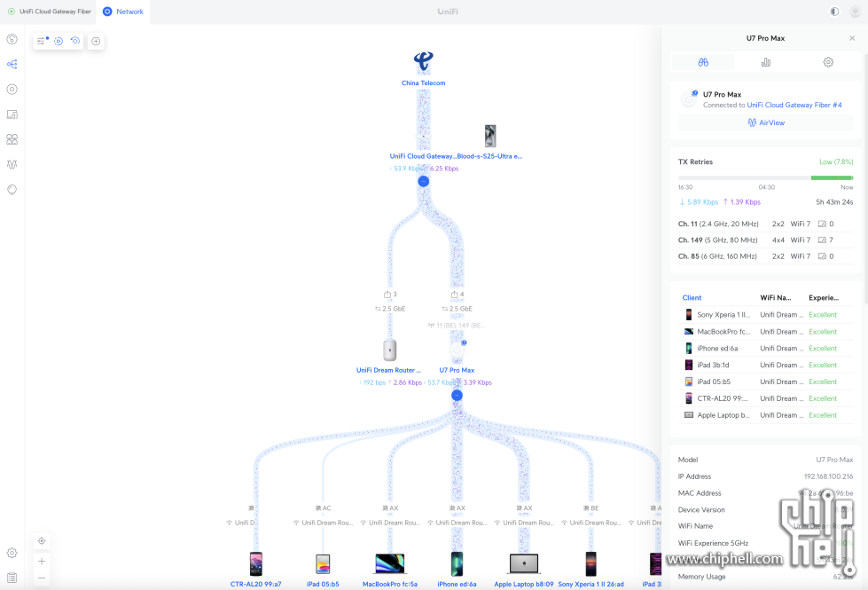Open the System Log icon at sidebar bottom
868x590 pixels.
point(12,578)
